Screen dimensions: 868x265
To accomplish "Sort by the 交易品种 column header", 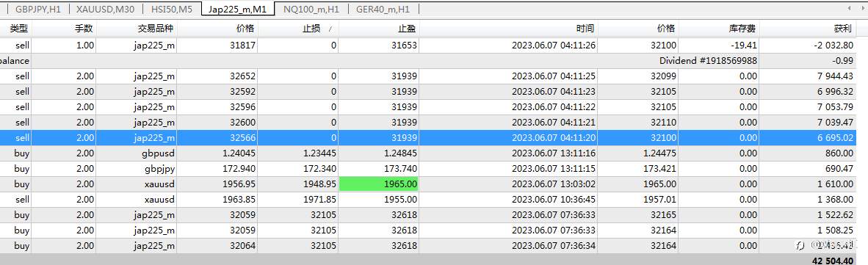I will click(x=156, y=28).
